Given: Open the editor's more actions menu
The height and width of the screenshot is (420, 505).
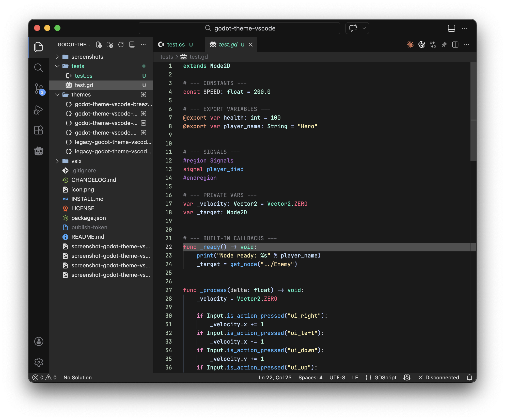Looking at the screenshot, I should click(467, 44).
